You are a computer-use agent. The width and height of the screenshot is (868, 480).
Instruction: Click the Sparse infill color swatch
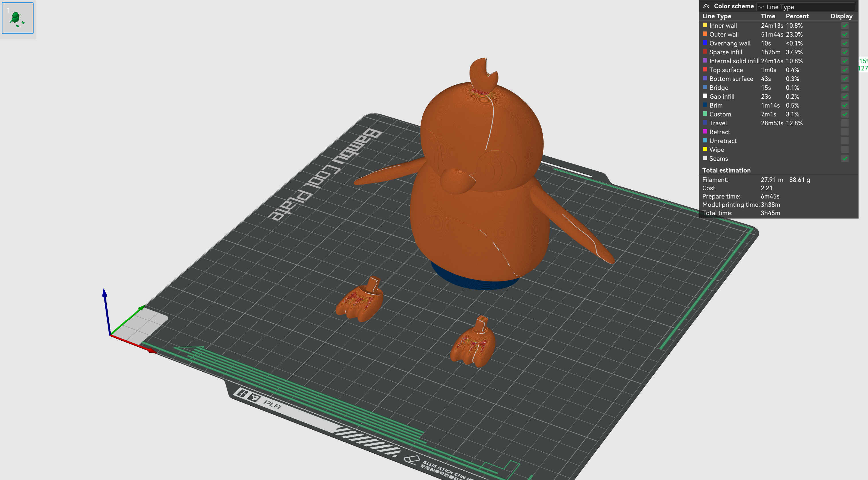click(x=705, y=52)
